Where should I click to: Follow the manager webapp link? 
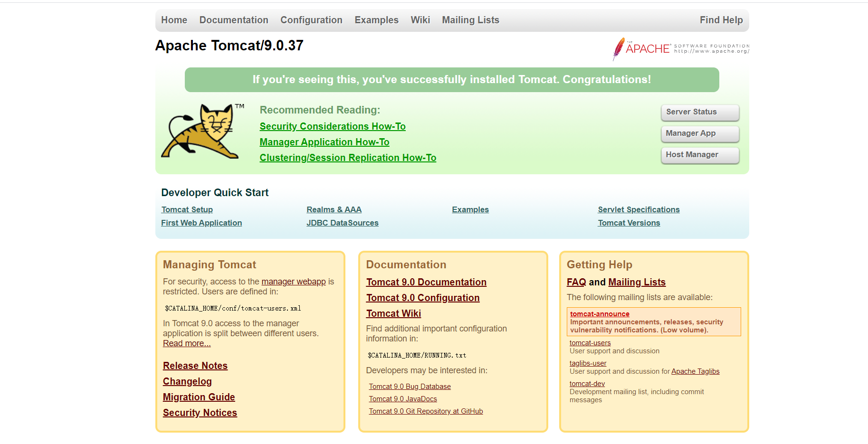click(294, 282)
